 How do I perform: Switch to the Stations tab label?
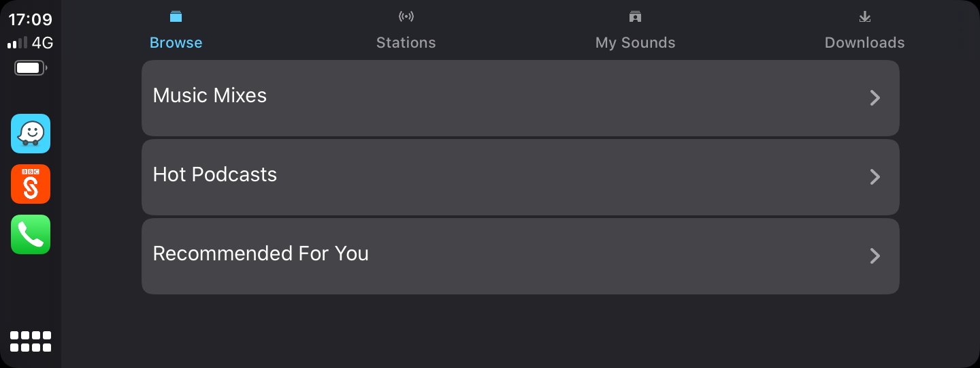[406, 43]
